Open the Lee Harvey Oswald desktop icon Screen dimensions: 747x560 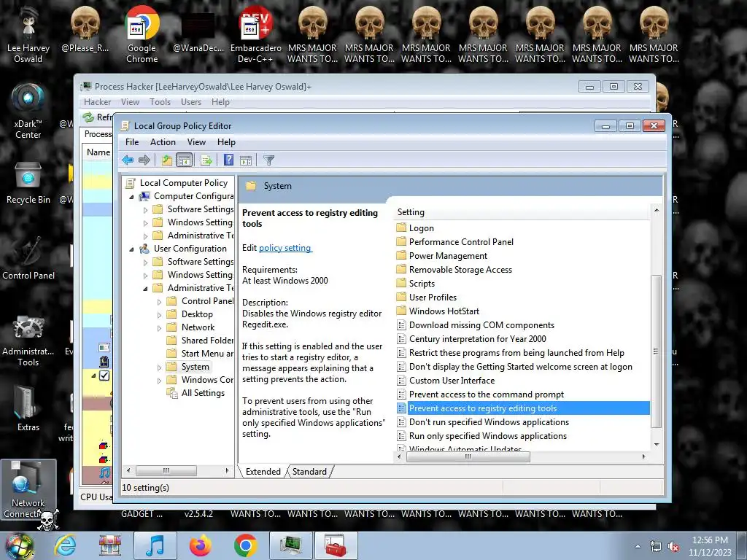pos(28,35)
